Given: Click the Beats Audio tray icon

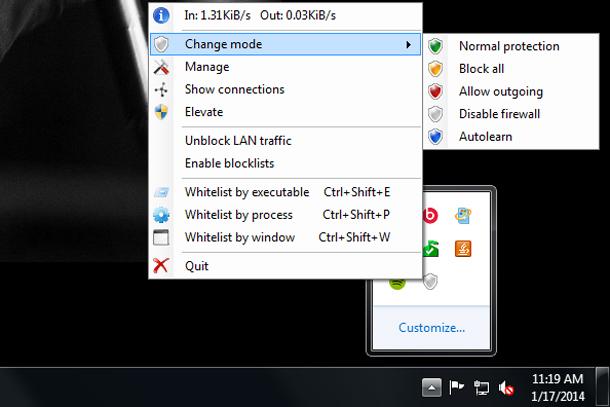Looking at the screenshot, I should pyautogui.click(x=430, y=216).
